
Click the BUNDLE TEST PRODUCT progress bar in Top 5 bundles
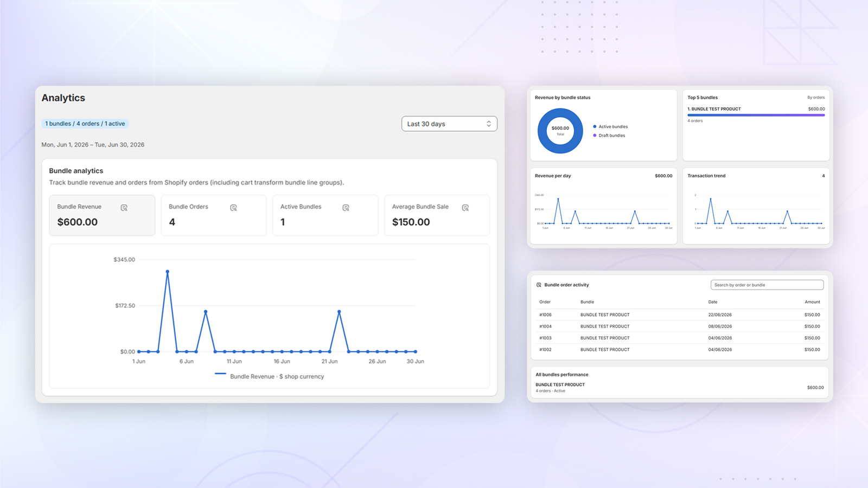[756, 115]
